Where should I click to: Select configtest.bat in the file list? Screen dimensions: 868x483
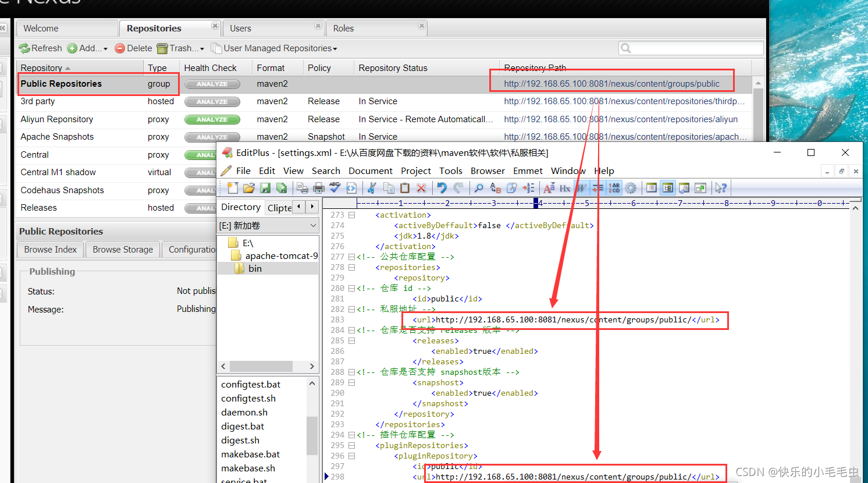(251, 385)
